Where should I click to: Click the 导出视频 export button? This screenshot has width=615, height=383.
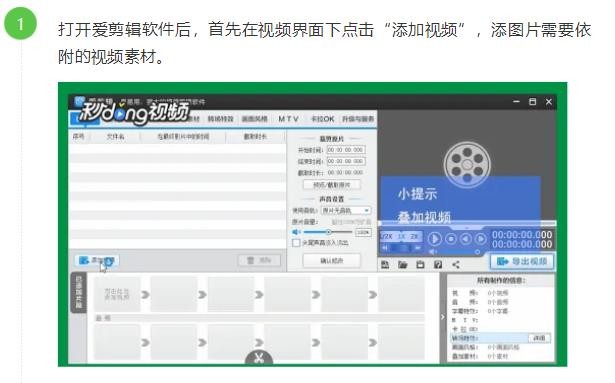pyautogui.click(x=522, y=261)
